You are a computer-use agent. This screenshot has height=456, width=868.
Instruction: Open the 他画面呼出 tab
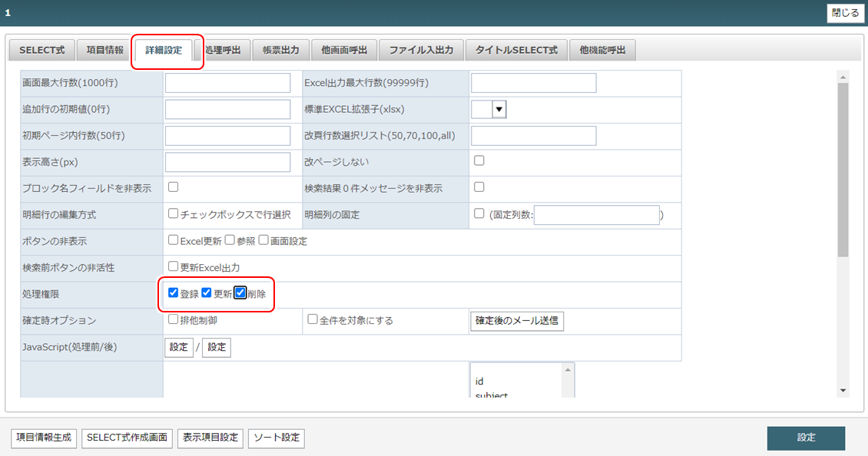click(344, 50)
